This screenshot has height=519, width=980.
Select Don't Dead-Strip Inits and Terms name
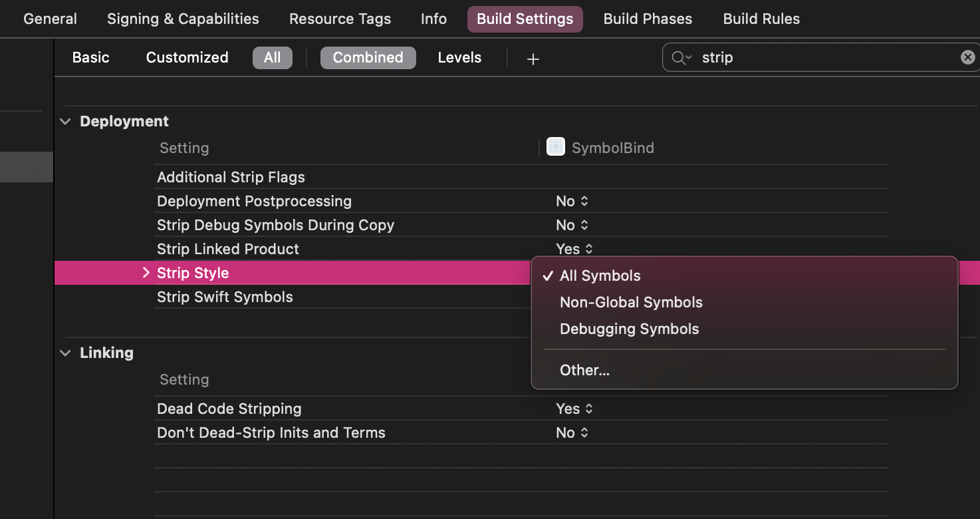tap(271, 432)
